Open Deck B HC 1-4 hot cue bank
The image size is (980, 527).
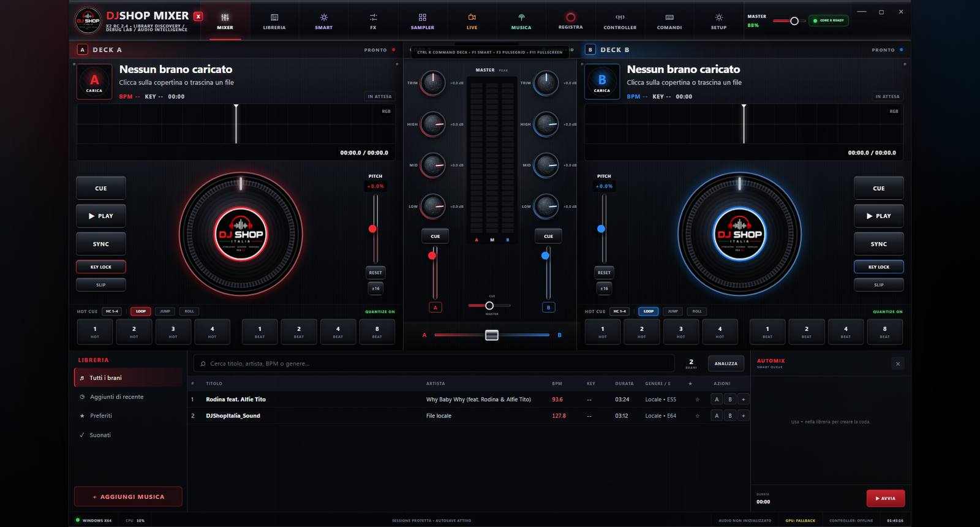pyautogui.click(x=619, y=311)
